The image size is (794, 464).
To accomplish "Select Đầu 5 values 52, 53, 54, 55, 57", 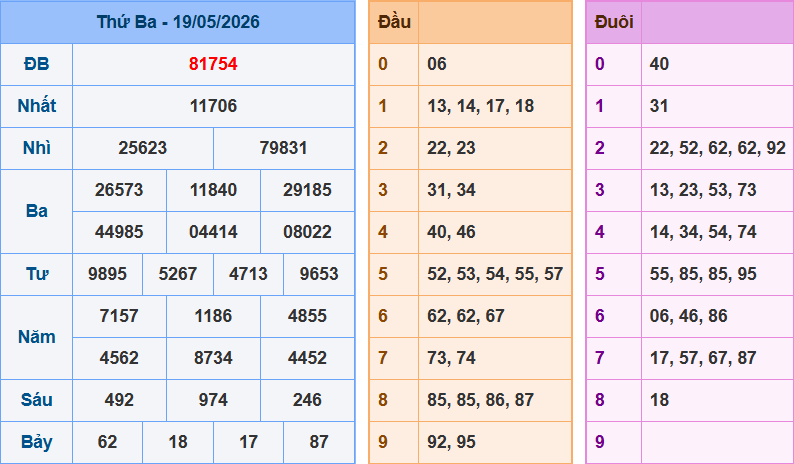I will [495, 274].
